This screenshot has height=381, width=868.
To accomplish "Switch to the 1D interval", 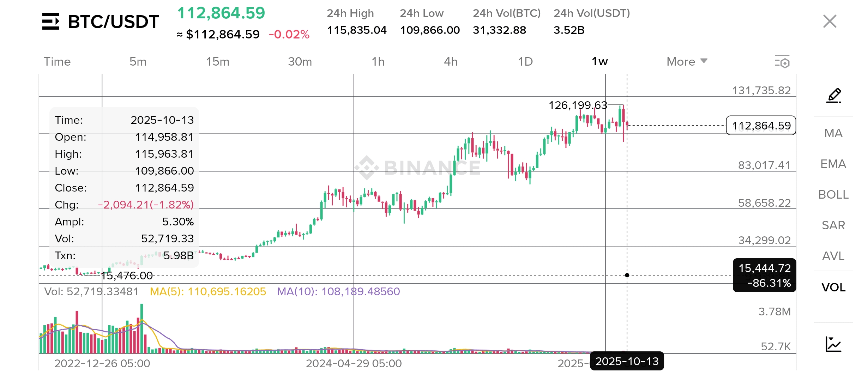I will click(525, 62).
